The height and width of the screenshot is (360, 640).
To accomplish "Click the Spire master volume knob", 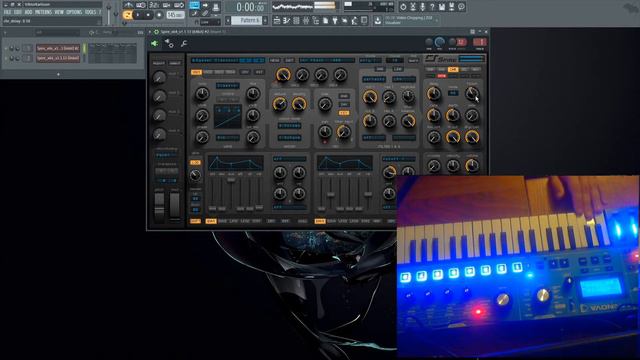I will click(472, 166).
